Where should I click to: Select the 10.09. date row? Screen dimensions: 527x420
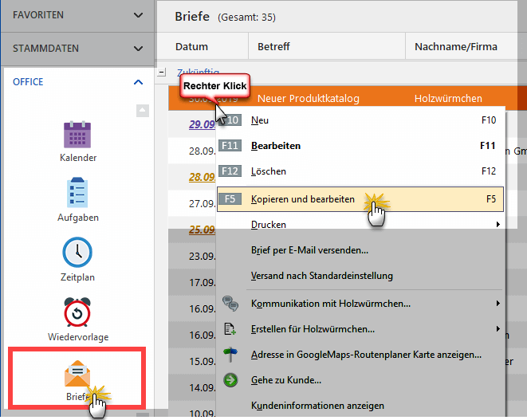tap(202, 414)
